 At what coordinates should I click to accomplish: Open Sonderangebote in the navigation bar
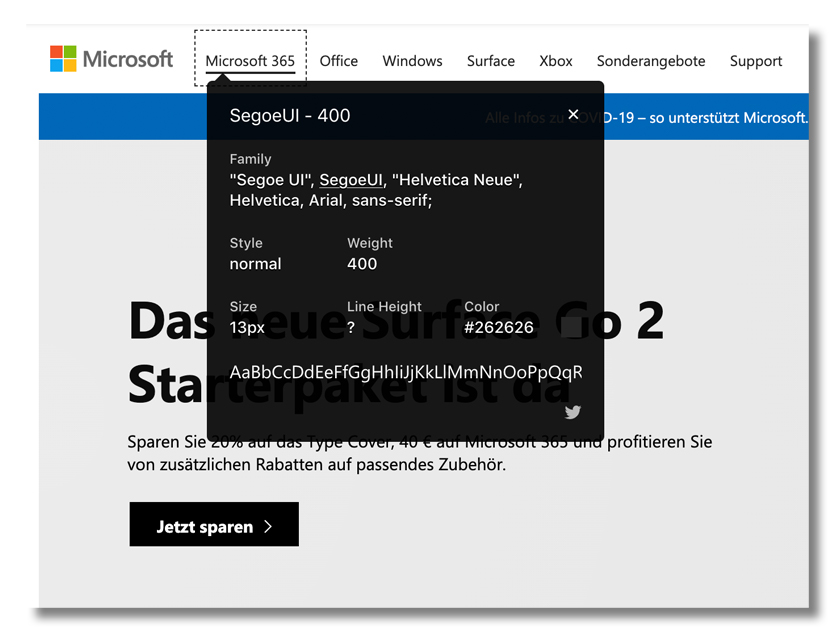click(651, 61)
